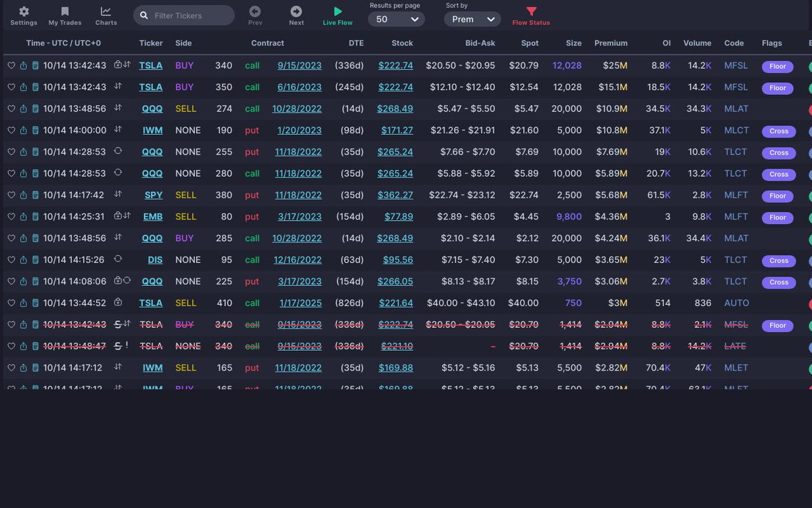
Task: Open calculator for TSLA 410 call row
Action: (35, 303)
